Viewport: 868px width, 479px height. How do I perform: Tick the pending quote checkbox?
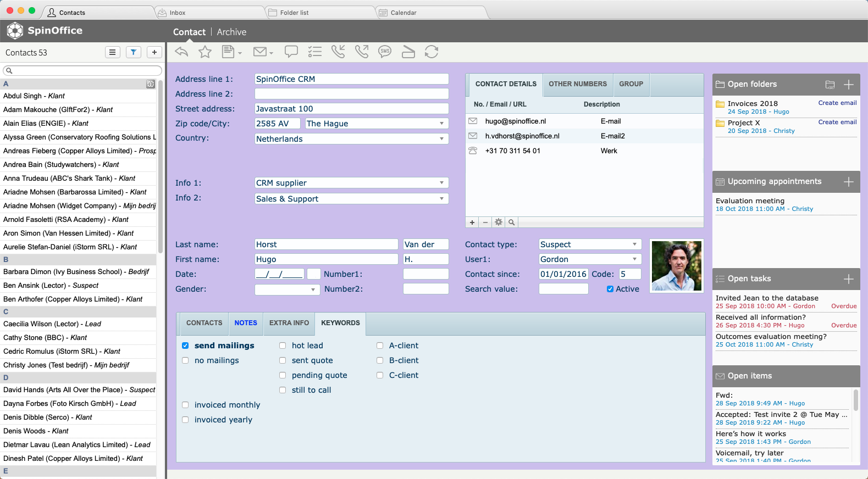click(x=283, y=375)
